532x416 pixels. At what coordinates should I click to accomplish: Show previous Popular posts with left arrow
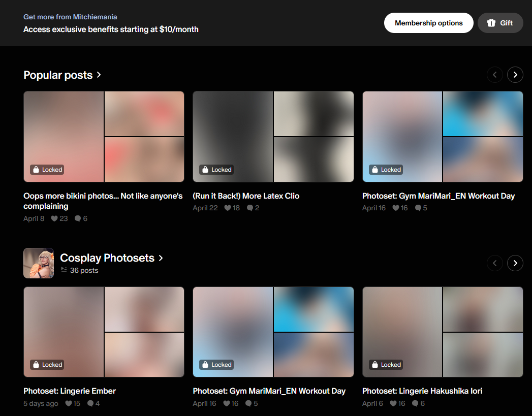[495, 75]
